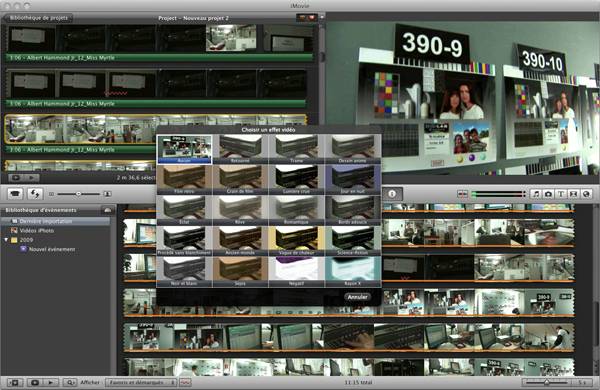This screenshot has height=390, width=600.
Task: Select Dernière importation in event library
Action: point(55,221)
